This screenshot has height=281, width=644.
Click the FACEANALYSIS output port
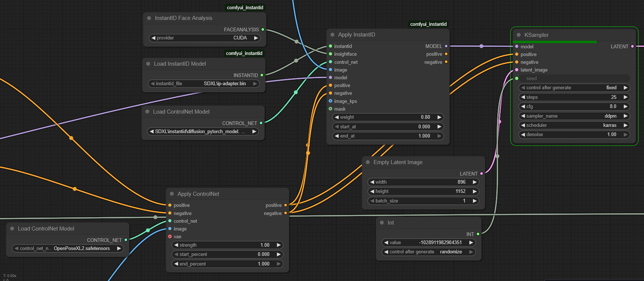pyautogui.click(x=263, y=30)
